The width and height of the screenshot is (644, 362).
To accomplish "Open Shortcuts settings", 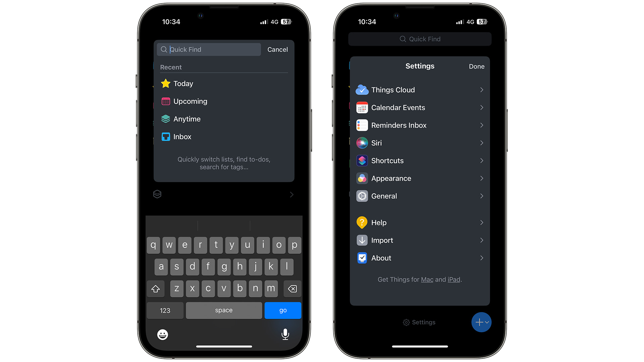I will (420, 161).
